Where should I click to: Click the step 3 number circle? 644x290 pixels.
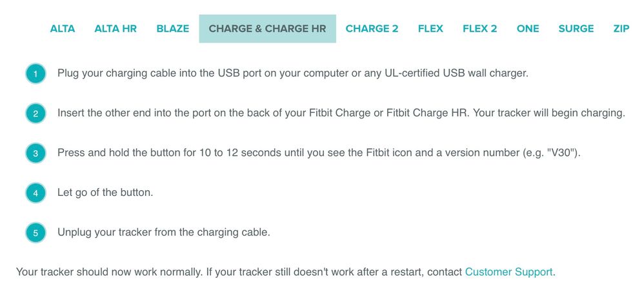[x=35, y=153]
